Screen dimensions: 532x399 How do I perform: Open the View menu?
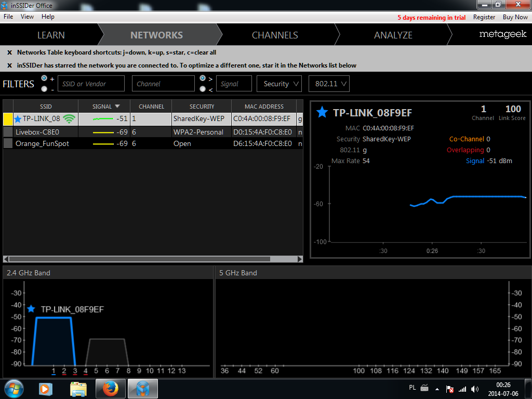point(27,17)
